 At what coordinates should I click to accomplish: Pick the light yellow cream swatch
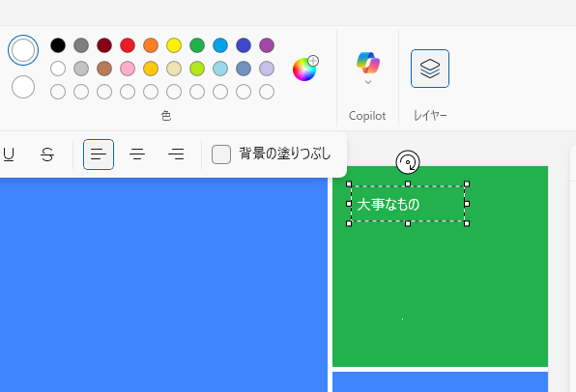click(174, 69)
